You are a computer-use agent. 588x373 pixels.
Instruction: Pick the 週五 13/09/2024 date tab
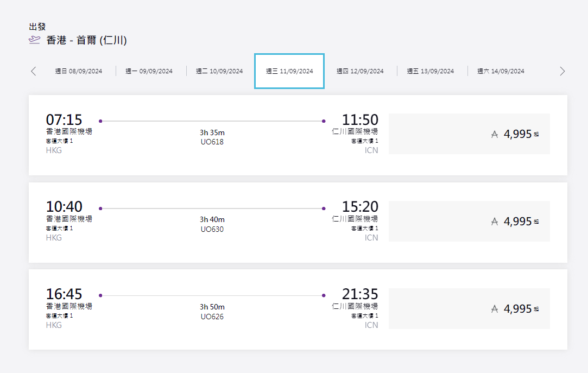coord(430,71)
